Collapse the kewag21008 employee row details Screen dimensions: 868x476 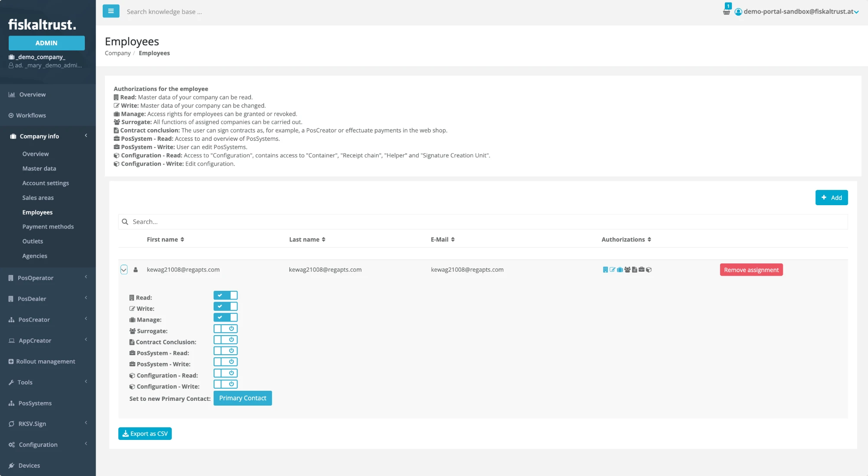coord(124,270)
